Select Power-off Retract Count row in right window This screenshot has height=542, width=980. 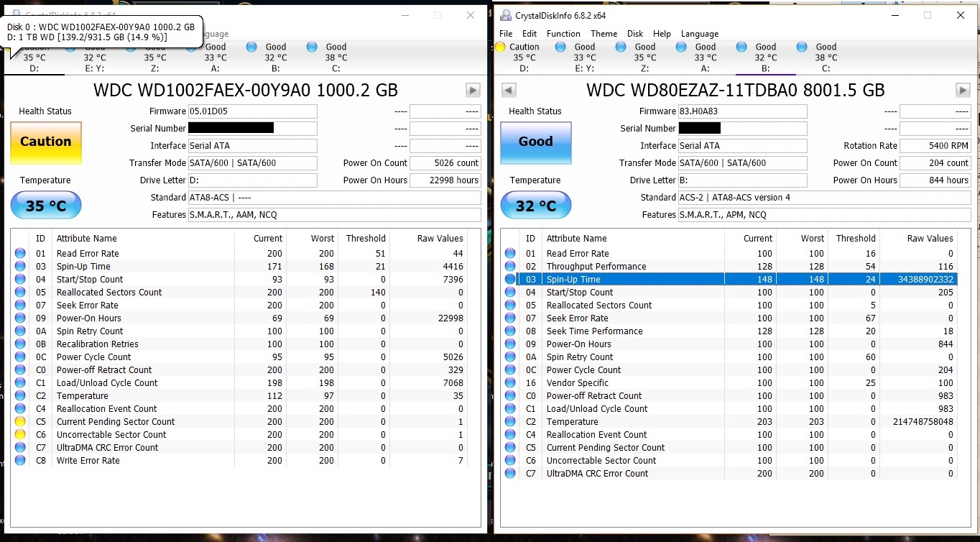tap(731, 396)
